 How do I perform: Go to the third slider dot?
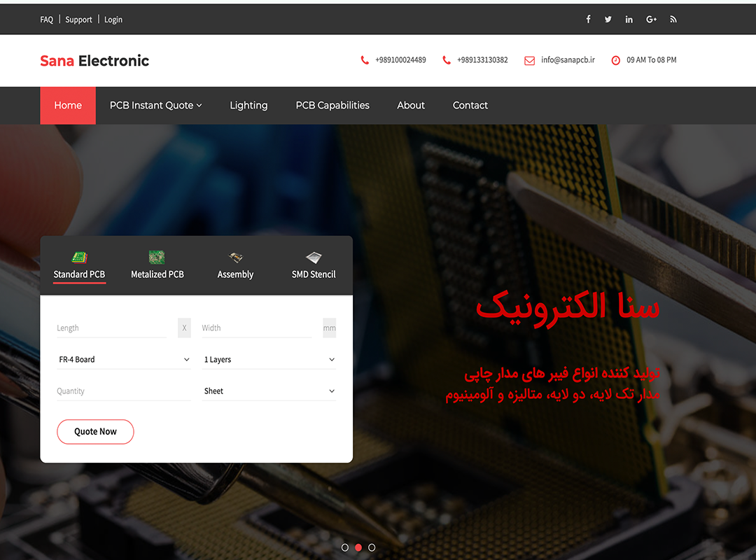[372, 547]
